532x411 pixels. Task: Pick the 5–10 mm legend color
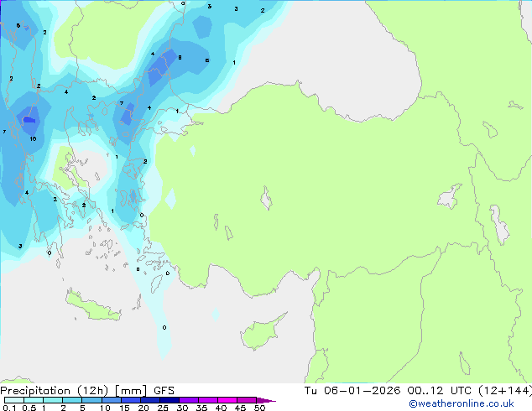[x=91, y=400]
